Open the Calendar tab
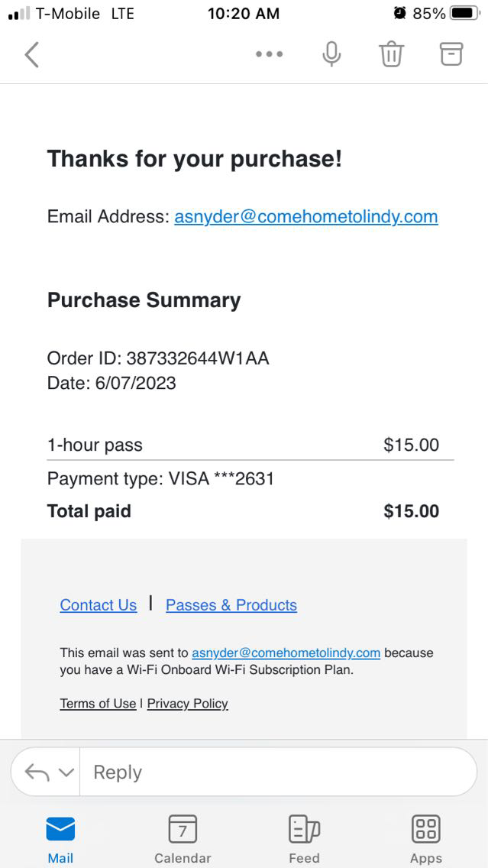The width and height of the screenshot is (488, 868). click(x=183, y=838)
